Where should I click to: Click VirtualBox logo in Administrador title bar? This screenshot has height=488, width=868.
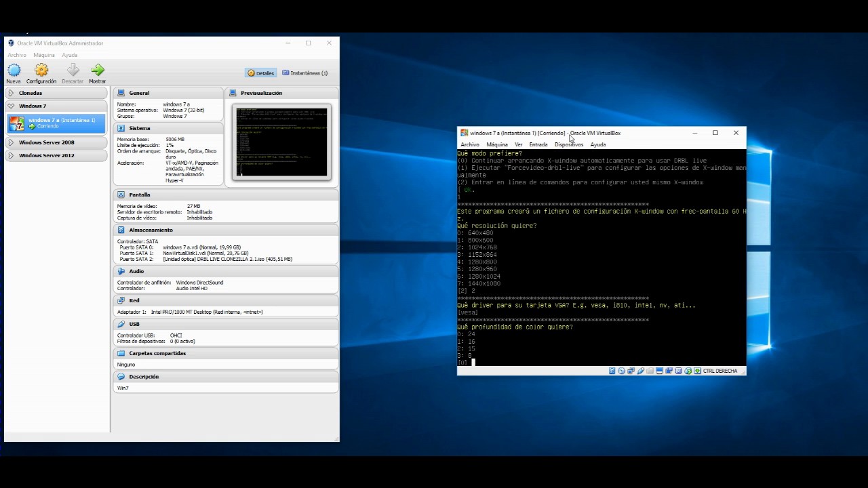11,43
